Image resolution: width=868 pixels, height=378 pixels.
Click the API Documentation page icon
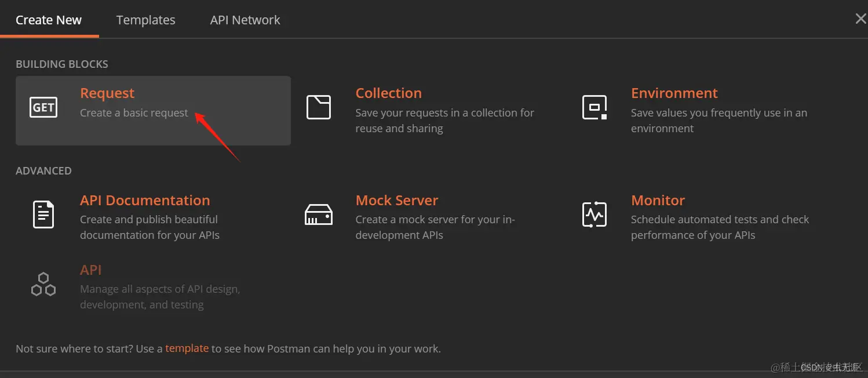[43, 214]
